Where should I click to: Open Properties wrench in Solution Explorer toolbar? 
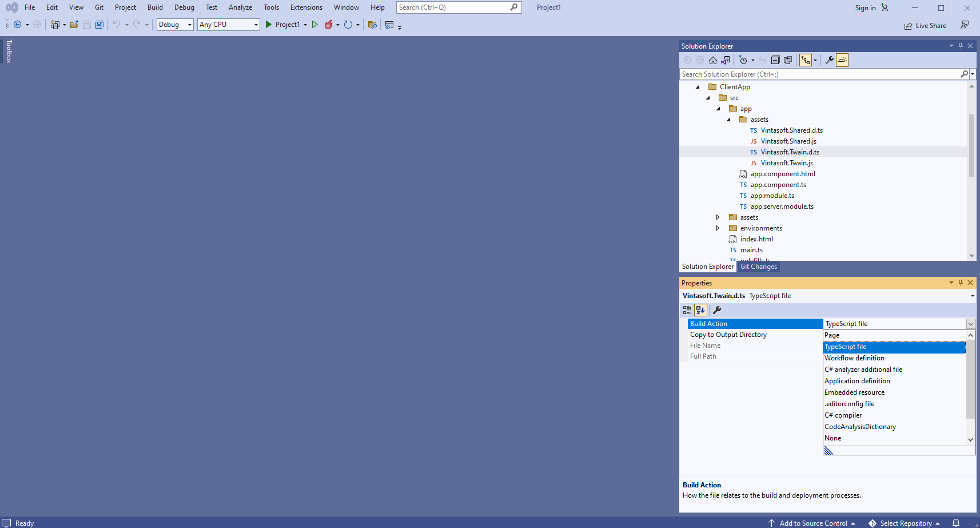click(829, 60)
